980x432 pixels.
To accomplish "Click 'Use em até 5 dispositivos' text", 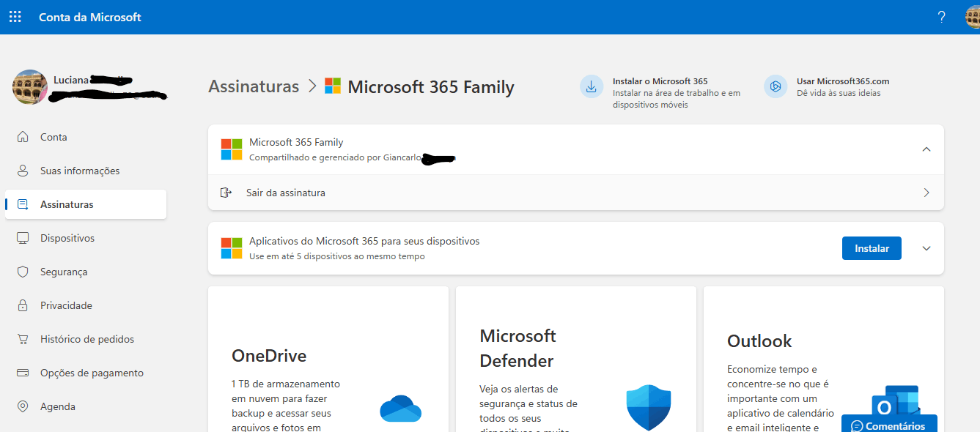I will [337, 256].
